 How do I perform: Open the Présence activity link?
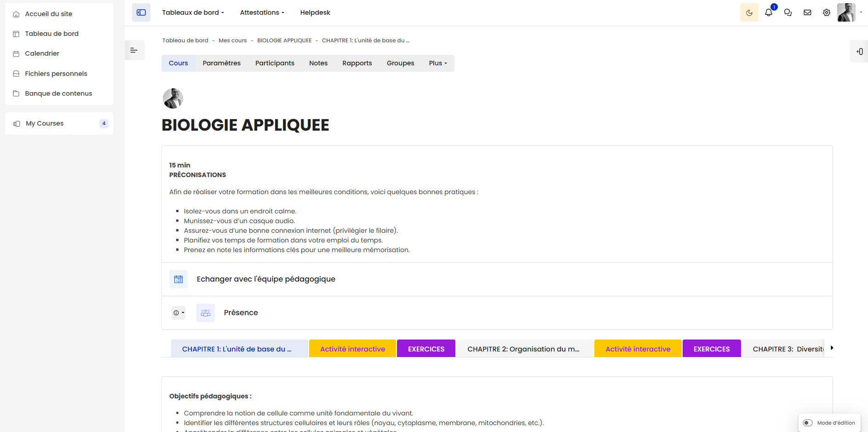pyautogui.click(x=241, y=312)
